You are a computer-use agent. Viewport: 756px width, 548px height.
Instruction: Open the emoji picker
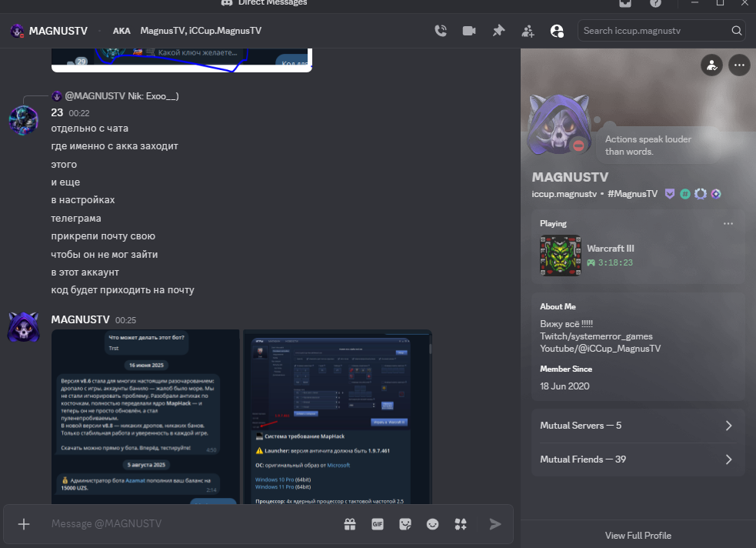point(432,524)
